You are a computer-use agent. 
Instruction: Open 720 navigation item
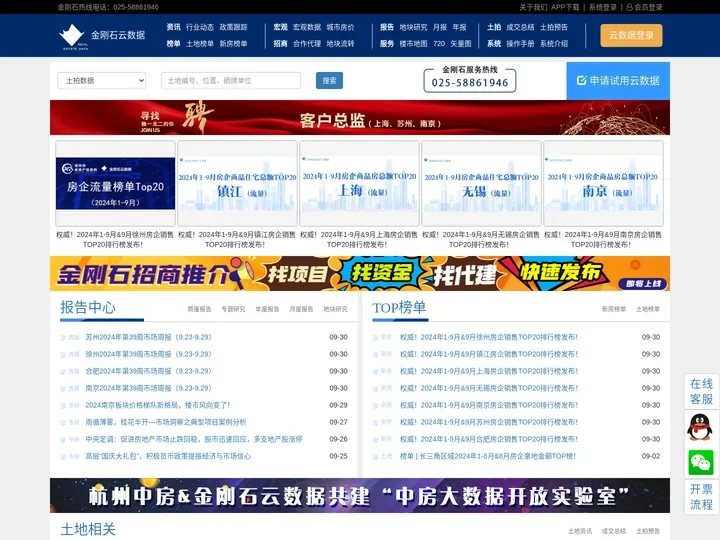(439, 44)
